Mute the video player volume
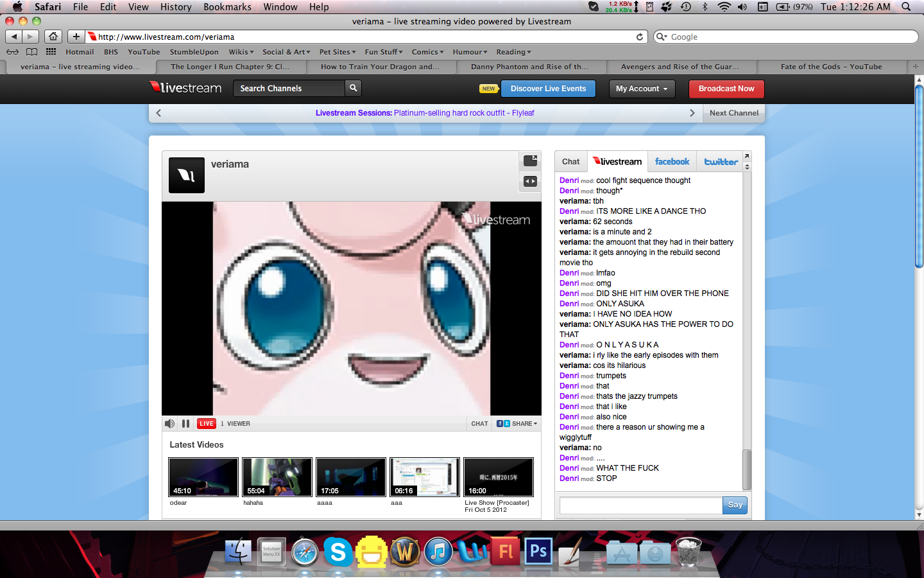The height and width of the screenshot is (578, 924). [169, 423]
